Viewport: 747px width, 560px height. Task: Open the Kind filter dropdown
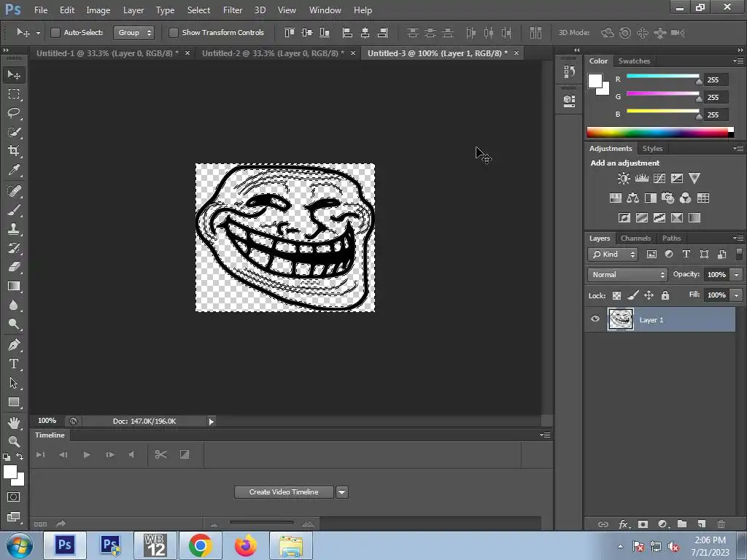pyautogui.click(x=613, y=254)
